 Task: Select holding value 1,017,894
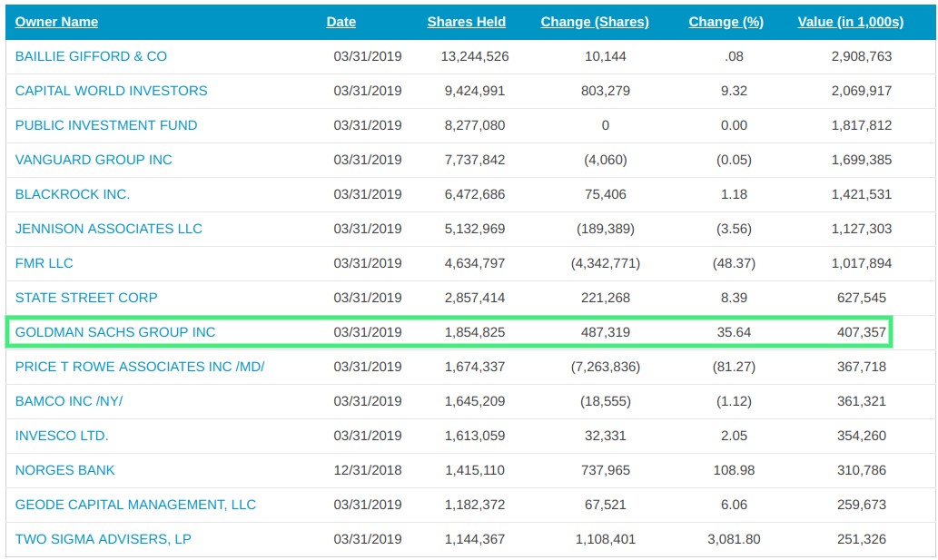click(862, 263)
